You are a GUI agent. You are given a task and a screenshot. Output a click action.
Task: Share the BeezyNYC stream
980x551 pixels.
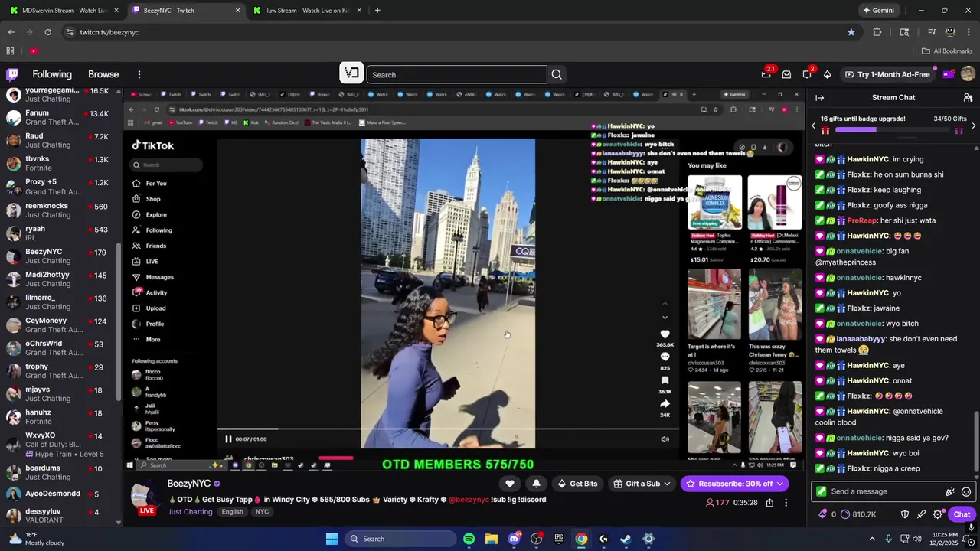pos(769,503)
